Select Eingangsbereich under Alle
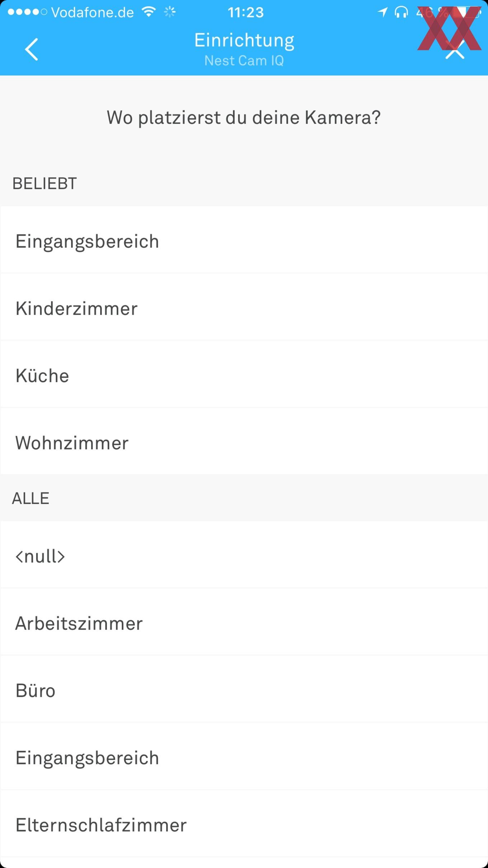Viewport: 488px width, 868px height. (244, 756)
